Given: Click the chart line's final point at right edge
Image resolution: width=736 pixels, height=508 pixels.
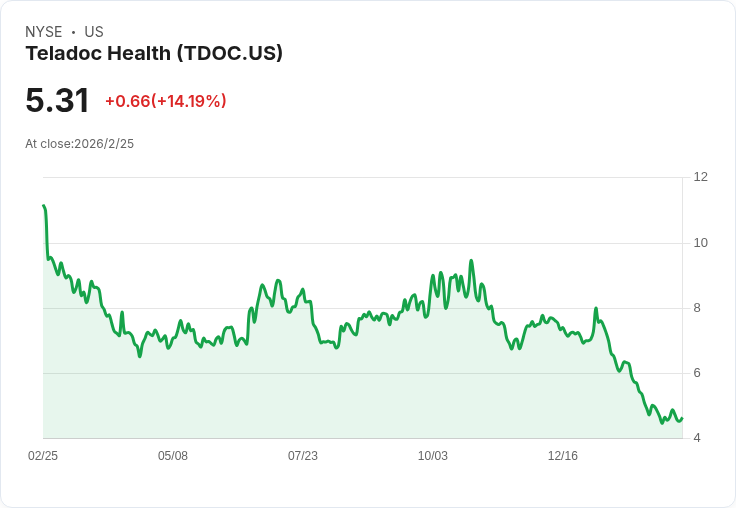Looking at the screenshot, I should 682,418.
